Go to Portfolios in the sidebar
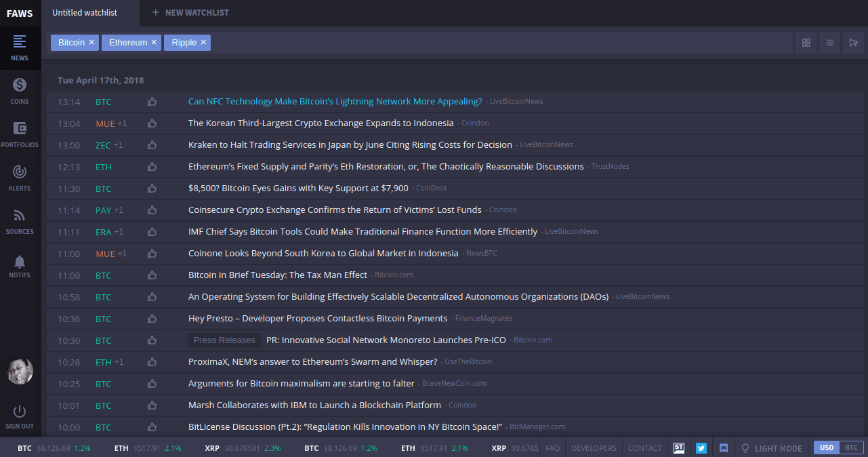 (20, 134)
